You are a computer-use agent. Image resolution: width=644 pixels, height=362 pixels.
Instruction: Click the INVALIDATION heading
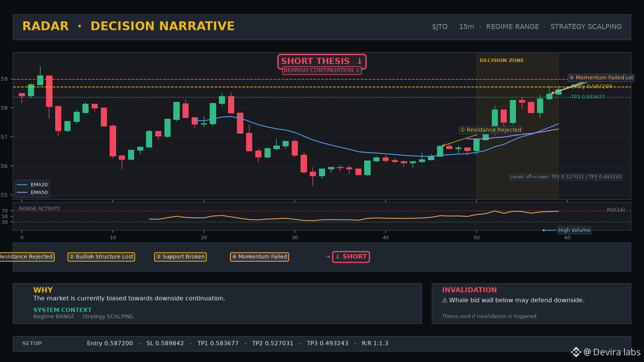469,290
